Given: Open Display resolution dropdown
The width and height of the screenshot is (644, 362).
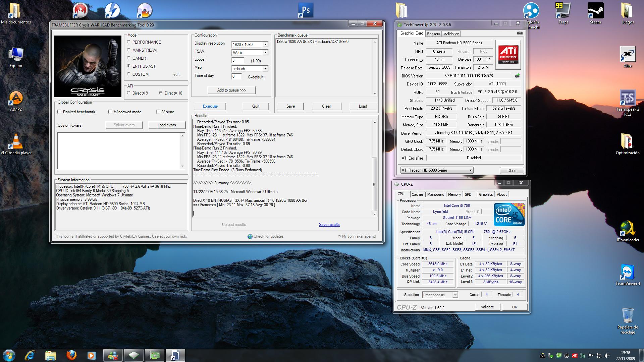Looking at the screenshot, I should (x=250, y=44).
